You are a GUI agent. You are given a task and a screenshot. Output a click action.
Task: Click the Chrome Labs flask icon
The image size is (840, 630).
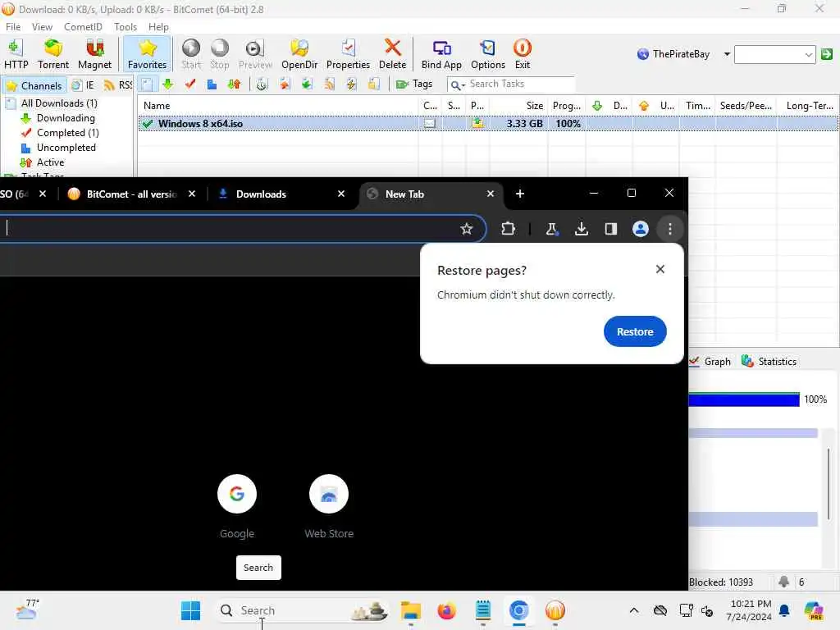click(x=551, y=229)
